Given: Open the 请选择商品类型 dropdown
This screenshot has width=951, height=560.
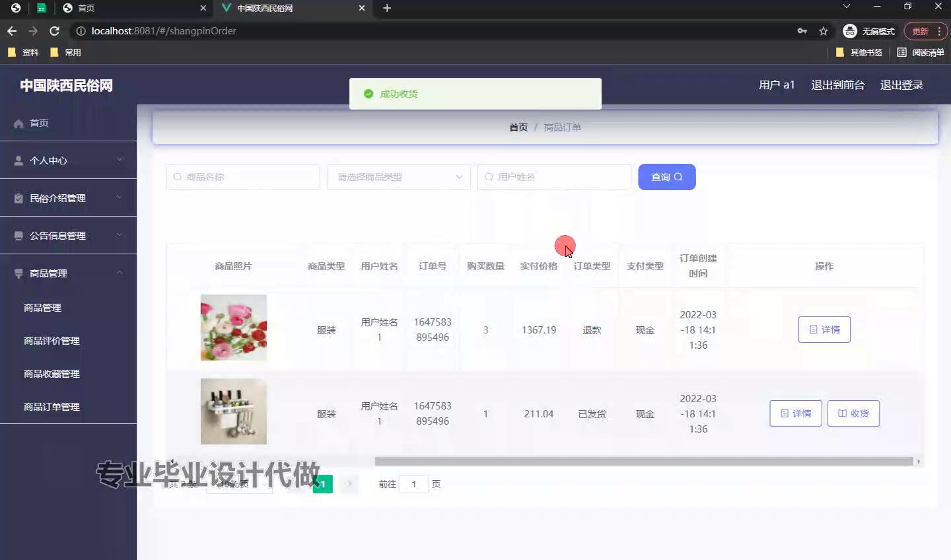Looking at the screenshot, I should [398, 177].
